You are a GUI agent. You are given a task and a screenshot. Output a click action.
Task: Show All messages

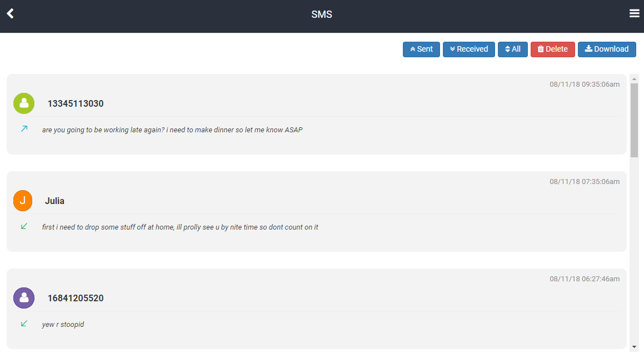[x=512, y=49]
